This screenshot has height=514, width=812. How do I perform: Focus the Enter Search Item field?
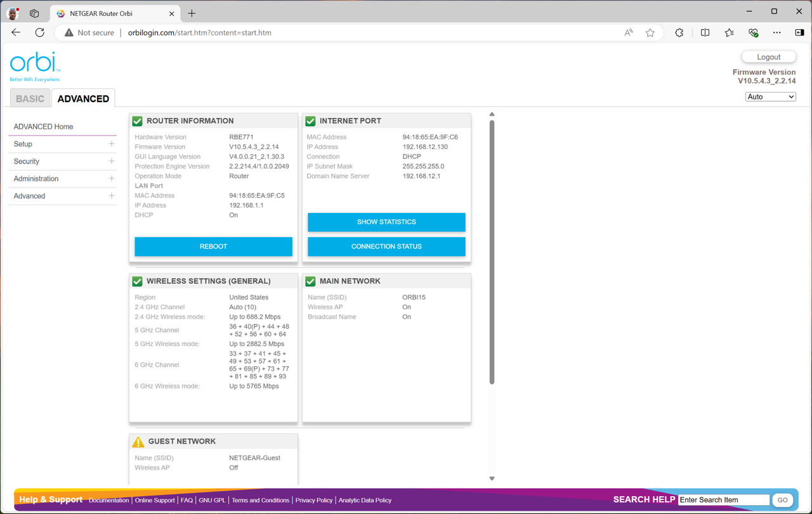[724, 500]
